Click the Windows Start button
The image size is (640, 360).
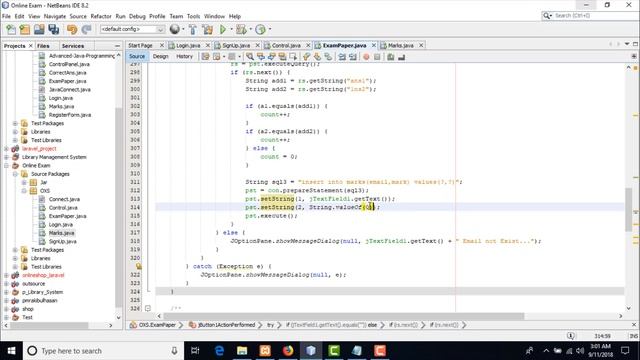[x=11, y=351]
